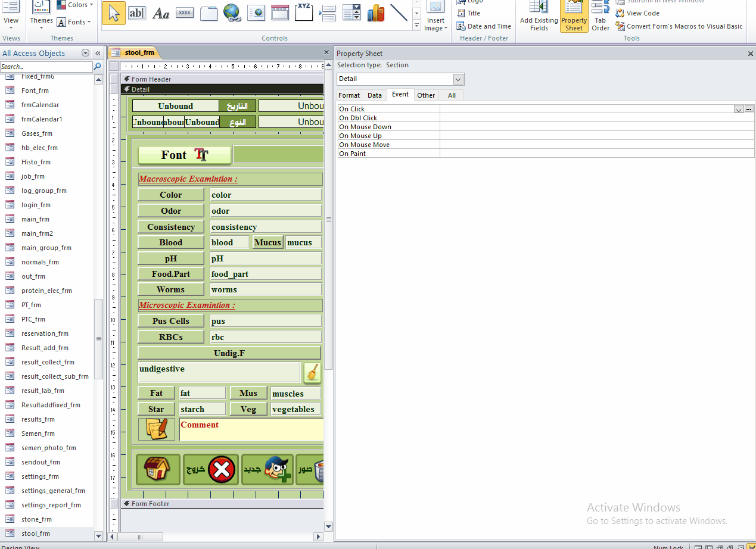Expand the Controls gallery more arrow
This screenshot has width=756, height=549.
point(416,25)
